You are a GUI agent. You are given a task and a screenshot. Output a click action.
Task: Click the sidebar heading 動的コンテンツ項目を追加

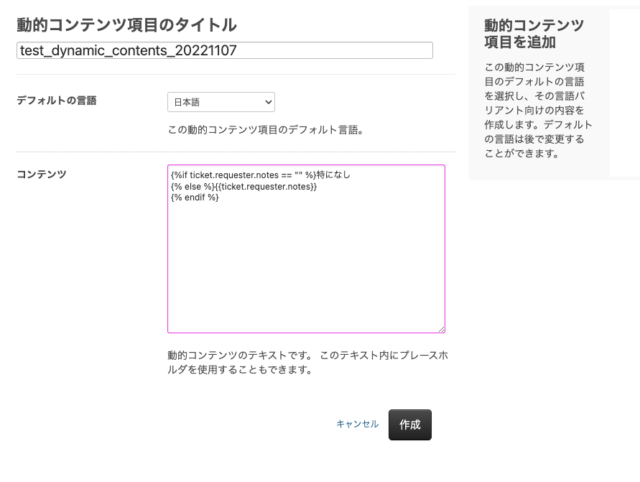click(x=534, y=33)
